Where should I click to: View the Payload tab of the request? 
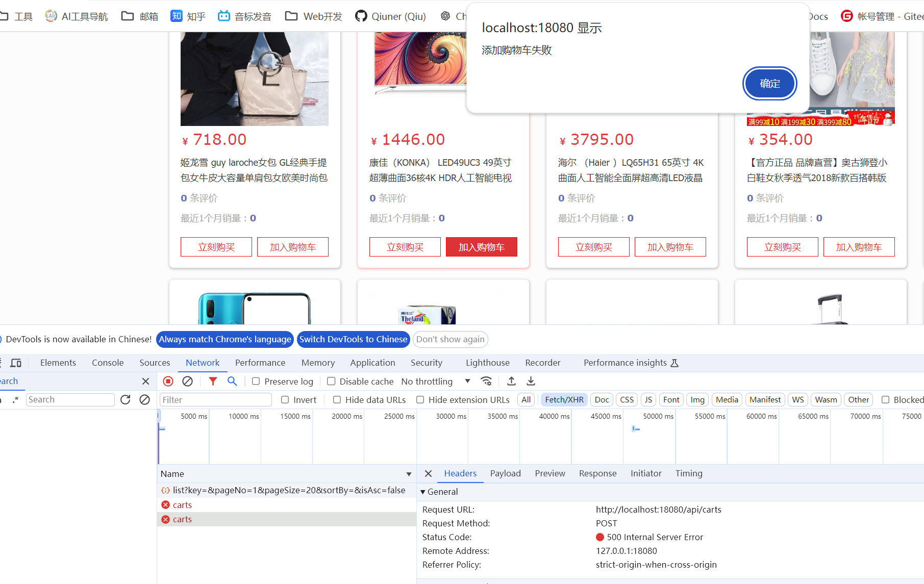pyautogui.click(x=506, y=473)
